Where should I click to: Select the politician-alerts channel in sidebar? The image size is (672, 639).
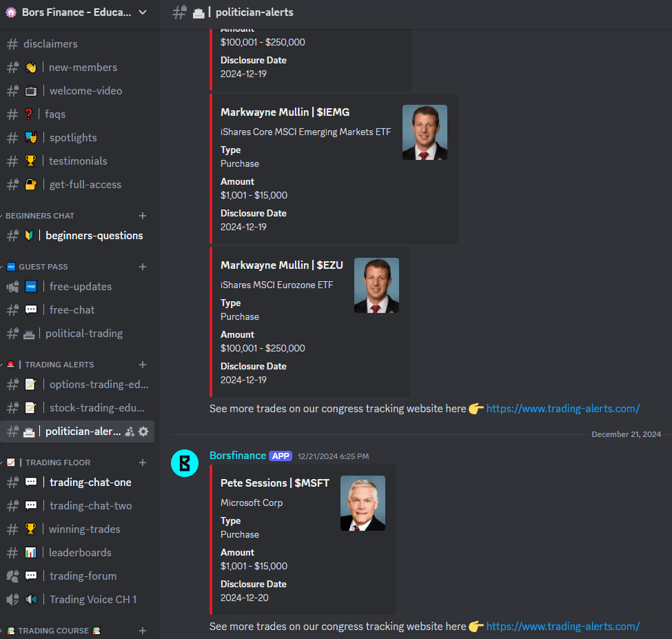(x=77, y=432)
